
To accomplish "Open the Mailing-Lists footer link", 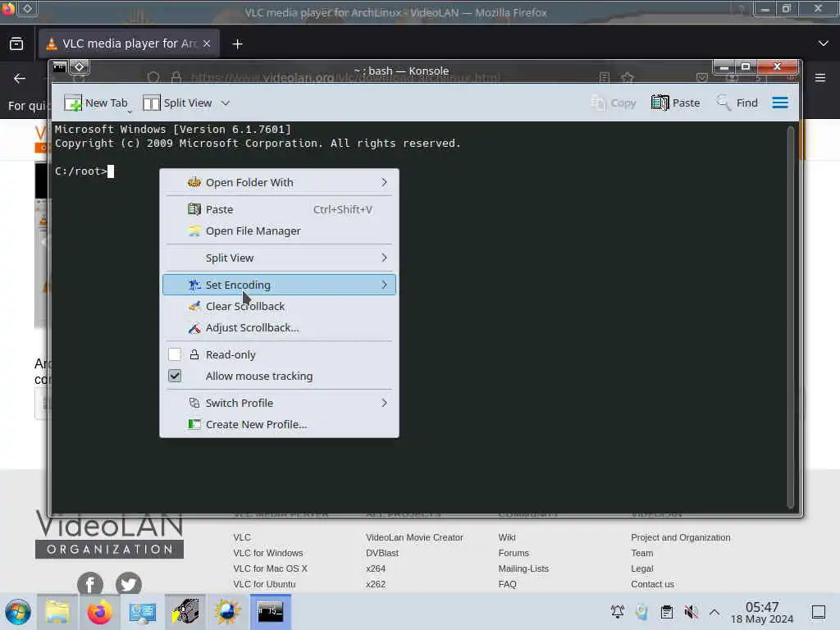I will click(523, 568).
